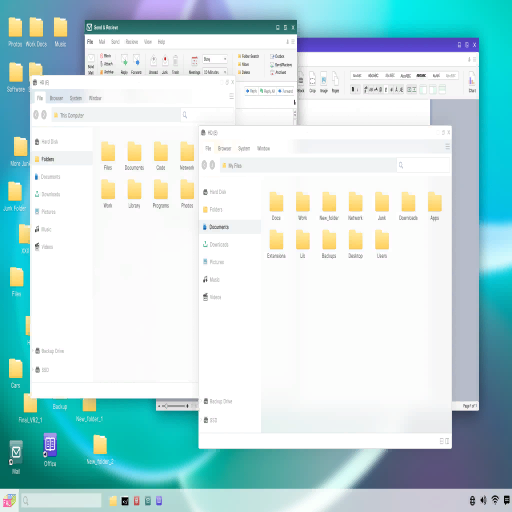
Task: Open the volume control in the system tray
Action: 483,500
